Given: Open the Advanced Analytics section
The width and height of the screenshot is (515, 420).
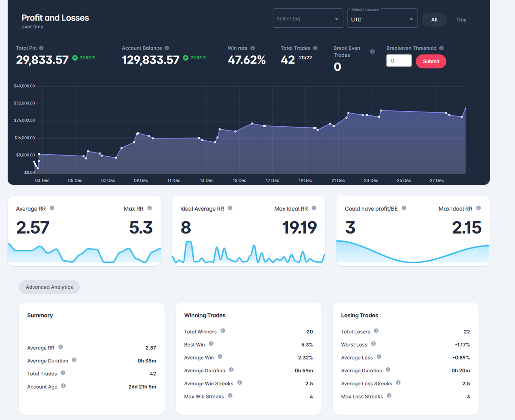Looking at the screenshot, I should tap(49, 287).
